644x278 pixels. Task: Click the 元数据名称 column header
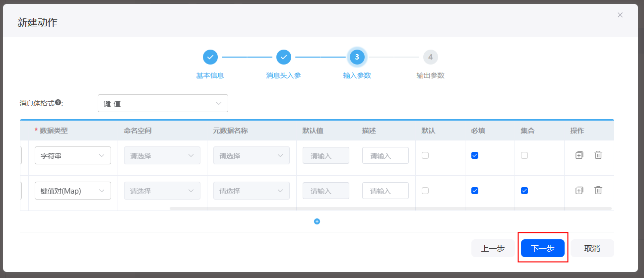(x=231, y=131)
